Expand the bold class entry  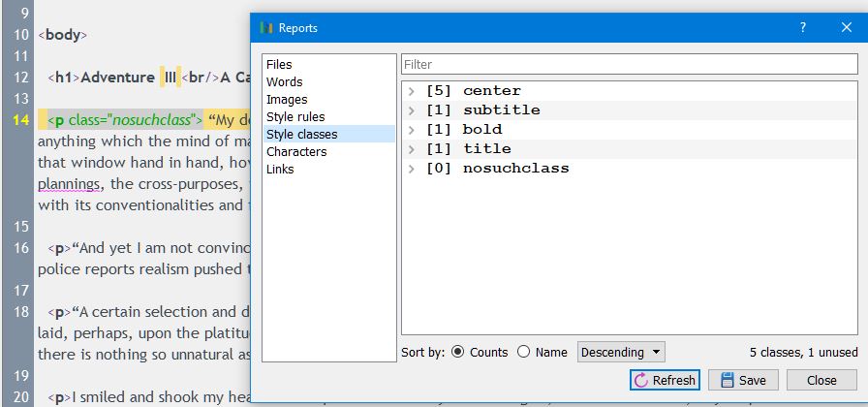point(412,130)
